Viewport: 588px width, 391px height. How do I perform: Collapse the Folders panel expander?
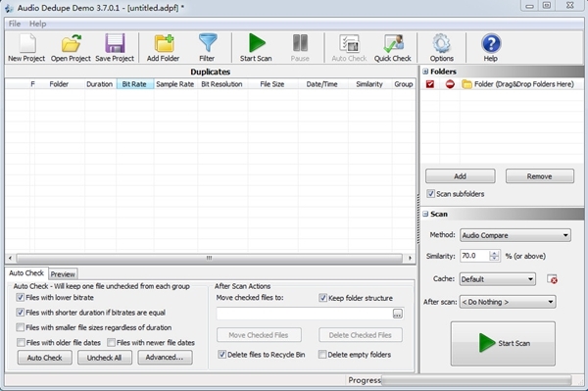pos(425,72)
